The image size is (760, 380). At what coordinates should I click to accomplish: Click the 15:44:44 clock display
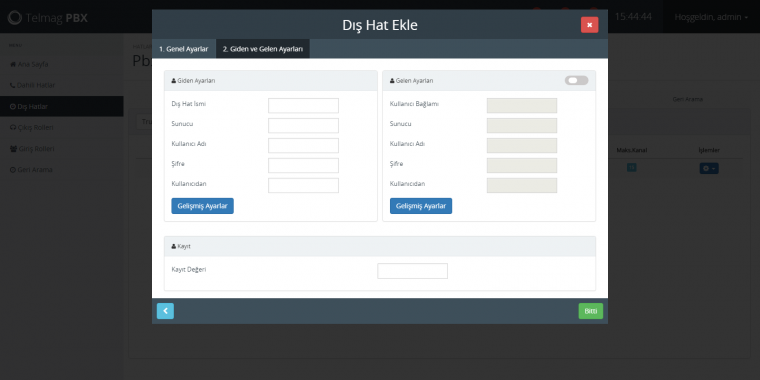633,17
